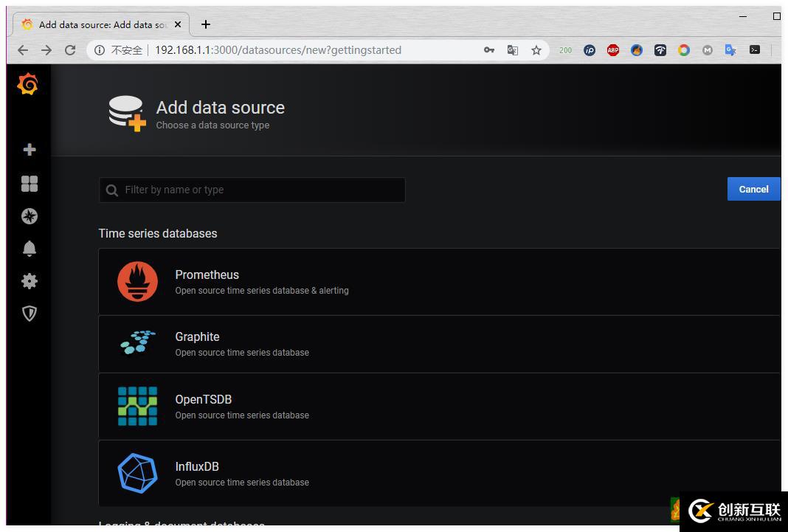Open the Dashboards grid icon in sidebar
This screenshot has height=532, width=788.
(30, 184)
